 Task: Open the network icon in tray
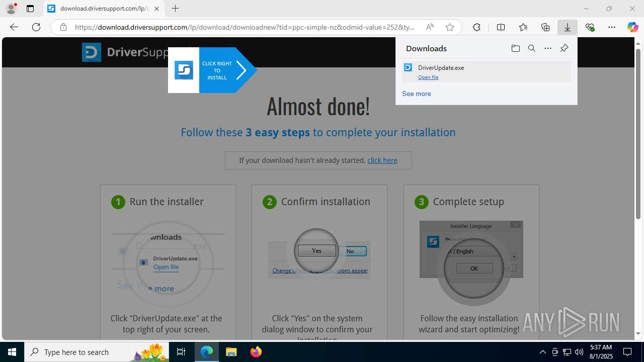coord(567,352)
